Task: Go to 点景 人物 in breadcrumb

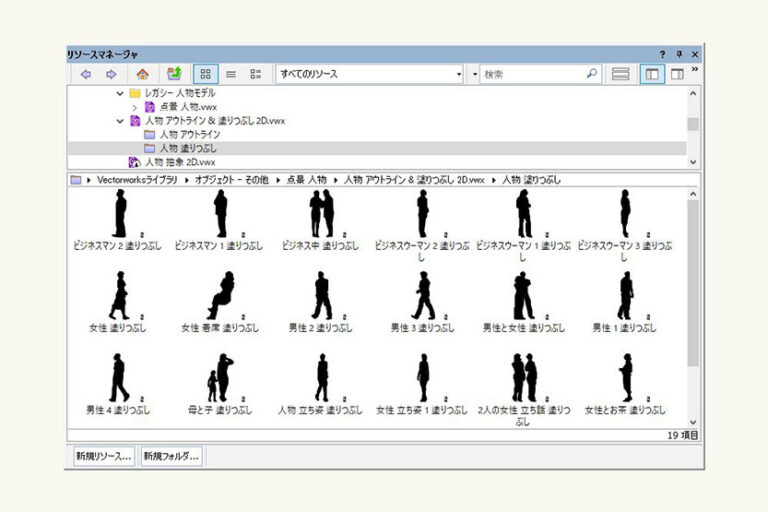Action: click(x=306, y=180)
